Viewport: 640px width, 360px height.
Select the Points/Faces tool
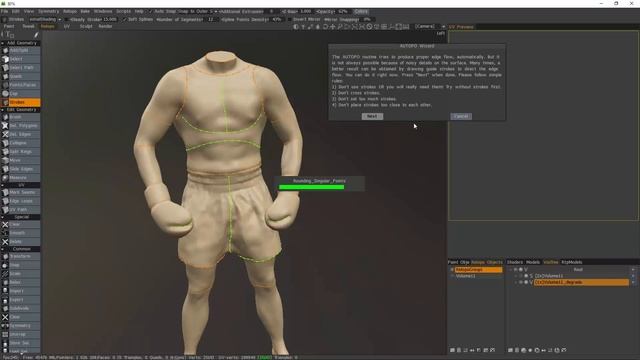click(x=20, y=85)
